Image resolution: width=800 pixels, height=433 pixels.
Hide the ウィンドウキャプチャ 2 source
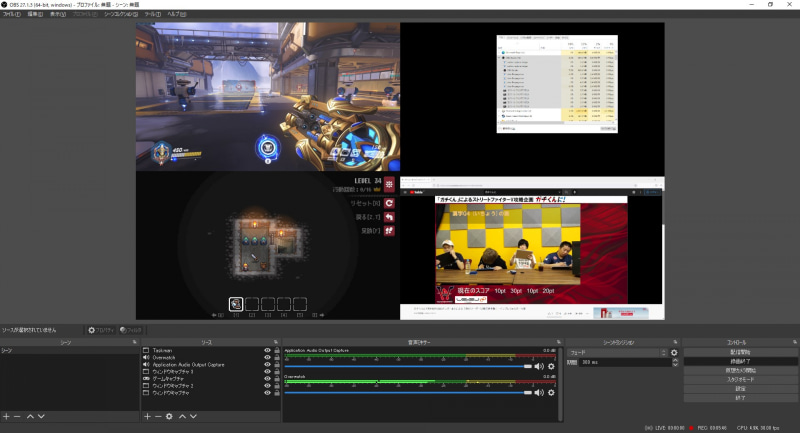point(267,386)
